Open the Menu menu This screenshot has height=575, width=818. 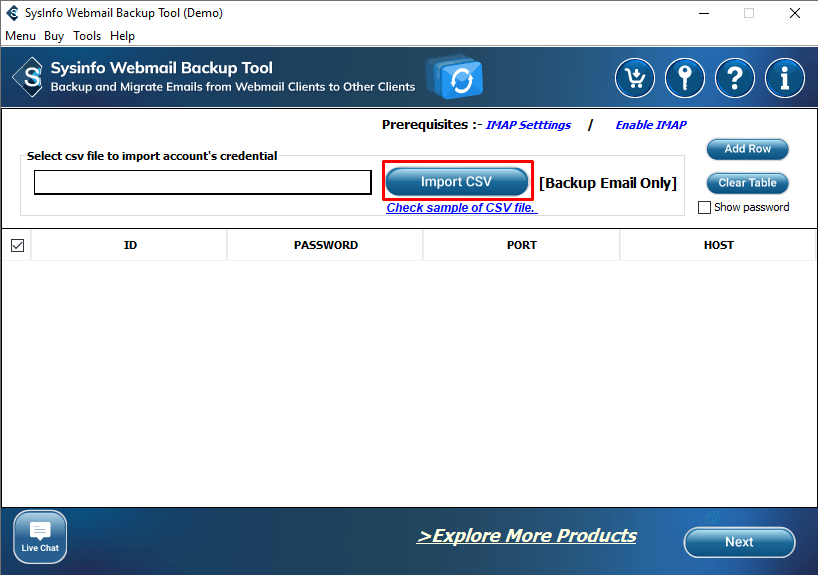click(20, 36)
